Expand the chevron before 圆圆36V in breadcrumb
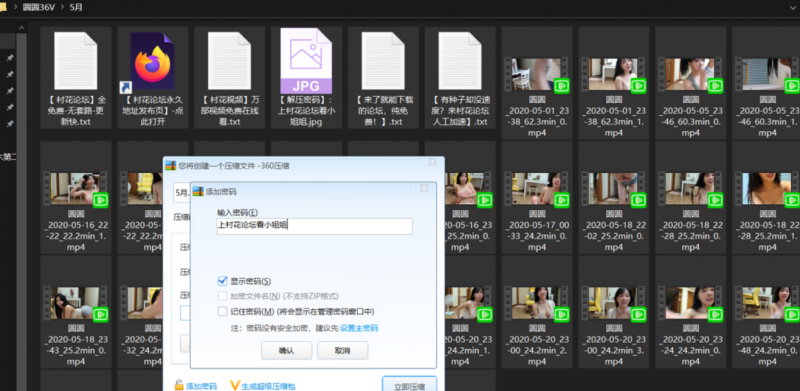Screen dimensions: 800x391 point(15,7)
